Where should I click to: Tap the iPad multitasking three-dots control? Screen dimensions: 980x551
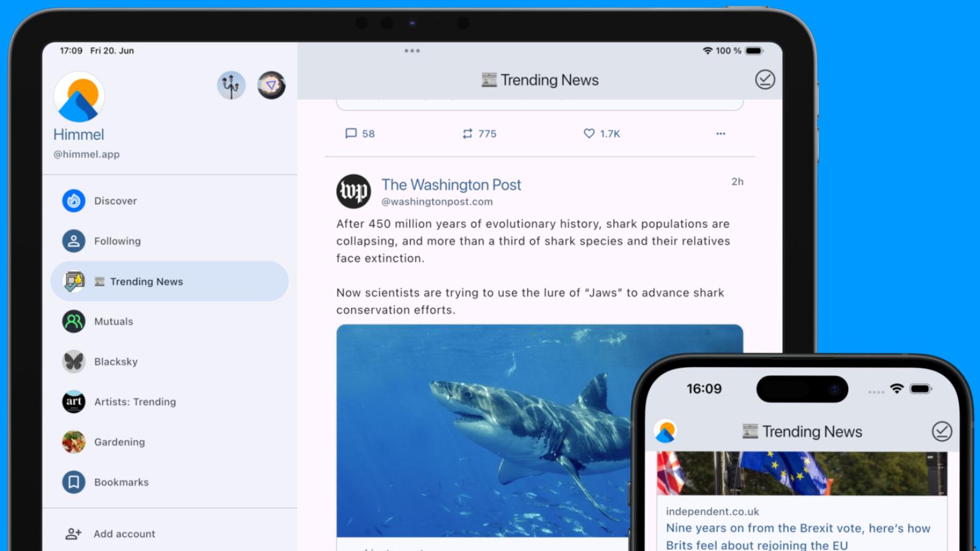(412, 51)
